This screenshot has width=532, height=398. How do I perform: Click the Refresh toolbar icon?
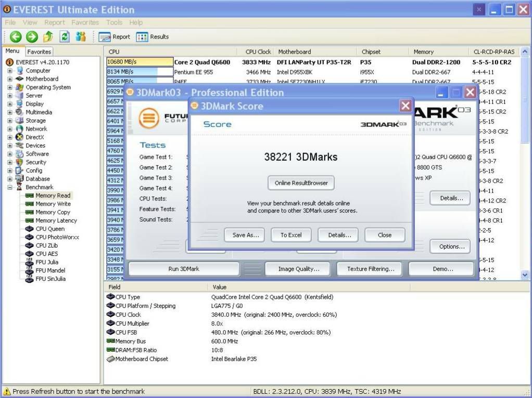pyautogui.click(x=65, y=36)
